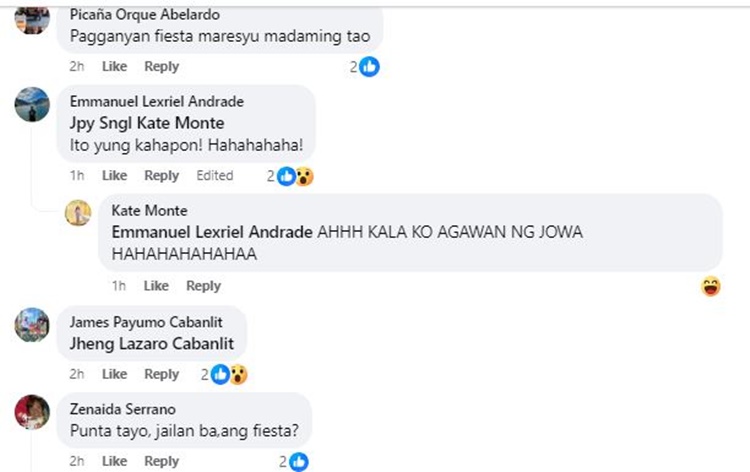This screenshot has width=750, height=472.
Task: Open Kate Monte's profile picture
Action: point(78,213)
